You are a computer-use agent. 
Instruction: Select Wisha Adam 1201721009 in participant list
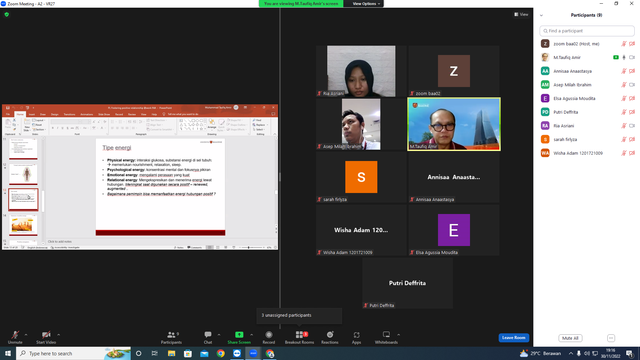tap(587, 153)
